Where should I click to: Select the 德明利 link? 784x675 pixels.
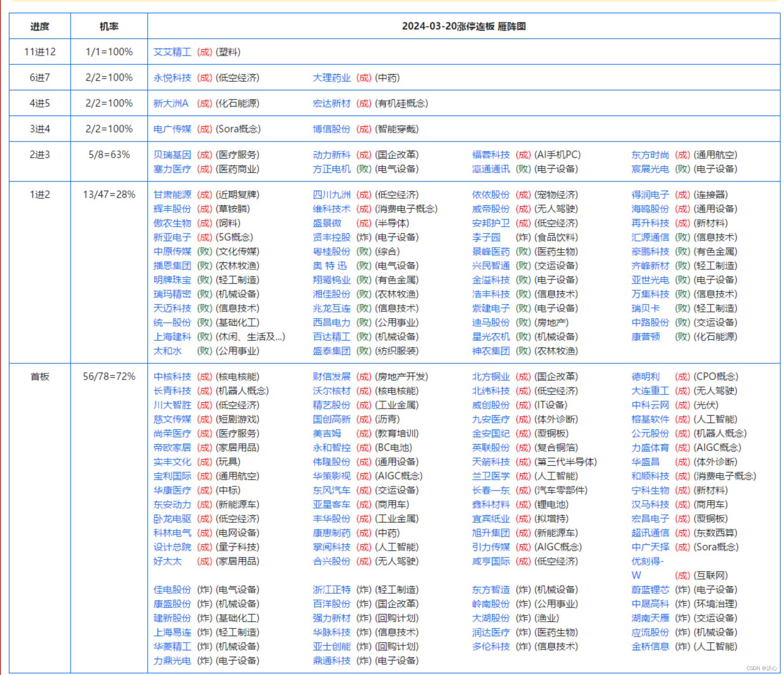click(646, 377)
